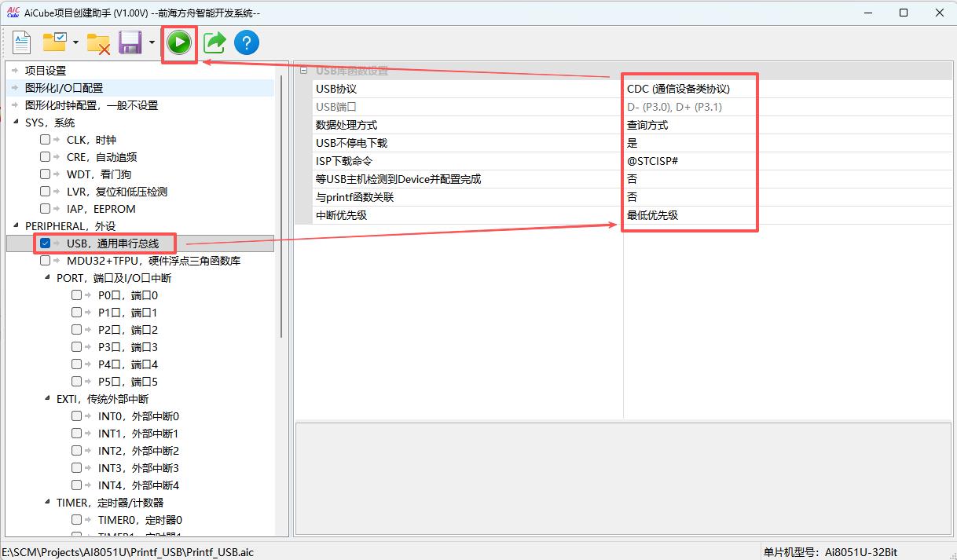957x560 pixels.
Task: Click the collapse marker next to USB库函数设置
Action: click(x=302, y=71)
